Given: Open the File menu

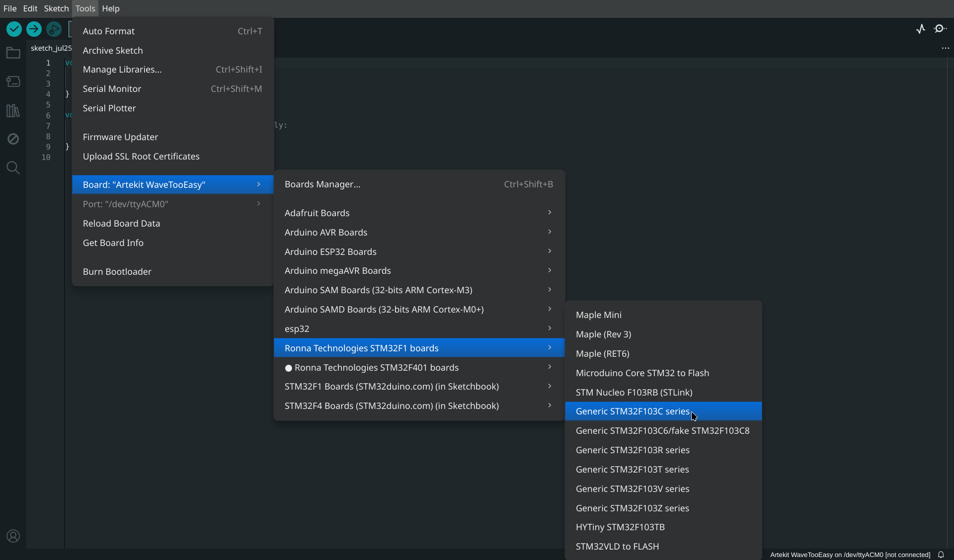Looking at the screenshot, I should click(10, 8).
